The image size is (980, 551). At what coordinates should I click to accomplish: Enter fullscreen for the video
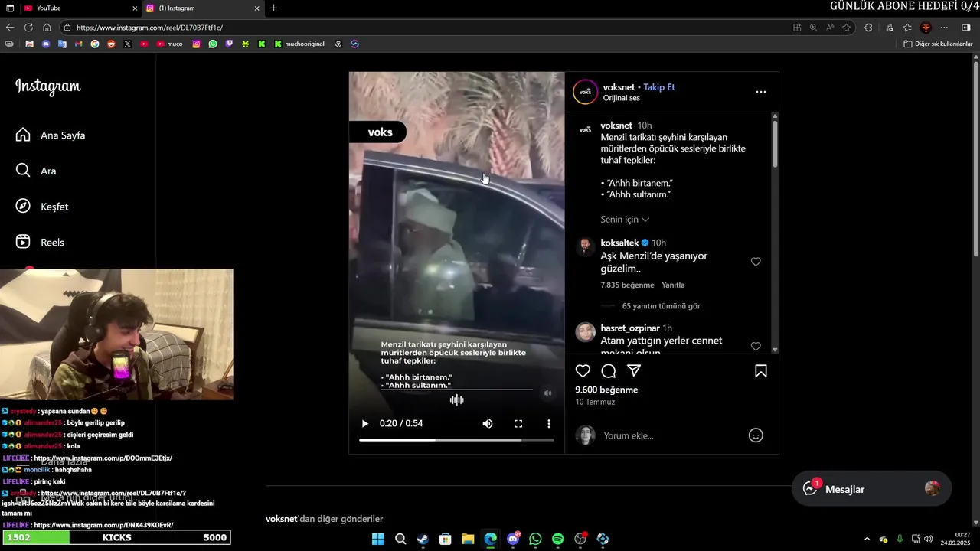click(x=518, y=423)
